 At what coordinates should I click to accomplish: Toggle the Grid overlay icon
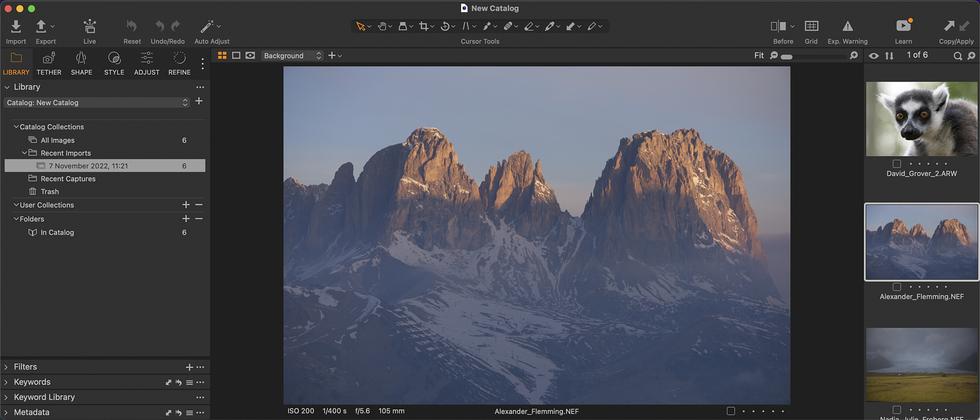[x=811, y=26]
